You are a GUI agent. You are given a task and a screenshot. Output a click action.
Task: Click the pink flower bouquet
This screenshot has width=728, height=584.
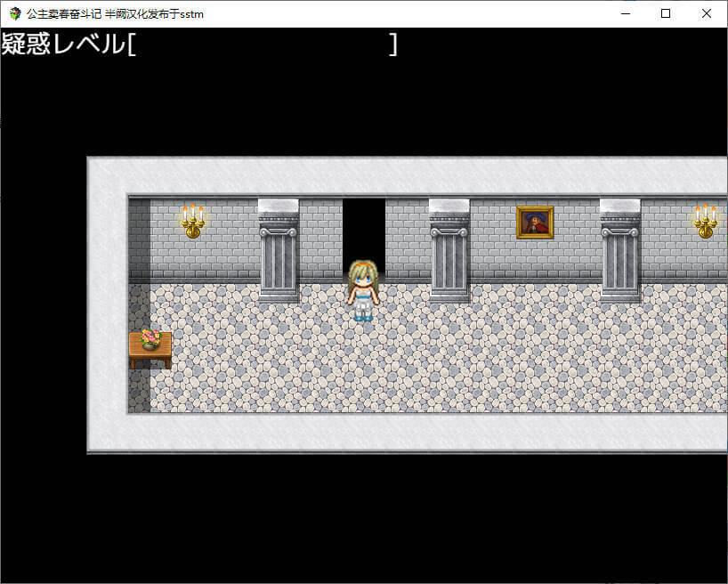[150, 338]
